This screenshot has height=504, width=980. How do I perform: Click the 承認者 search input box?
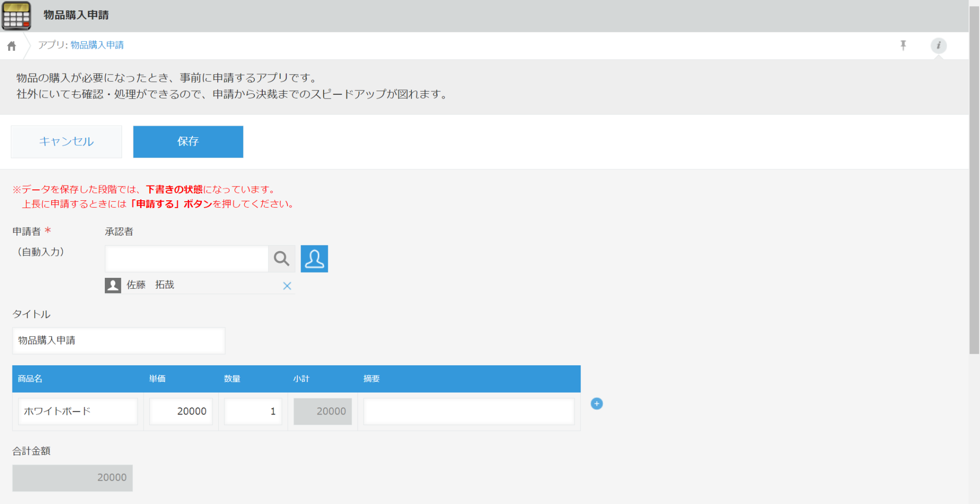187,258
